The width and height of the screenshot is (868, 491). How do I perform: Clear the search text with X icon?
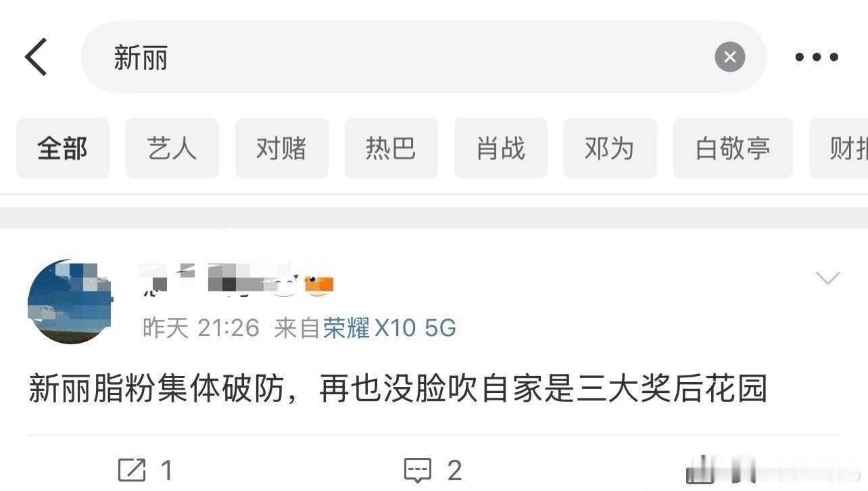click(x=730, y=57)
